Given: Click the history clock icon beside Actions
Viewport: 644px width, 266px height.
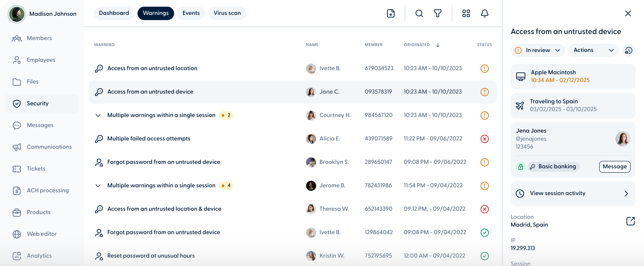Looking at the screenshot, I should (x=629, y=50).
